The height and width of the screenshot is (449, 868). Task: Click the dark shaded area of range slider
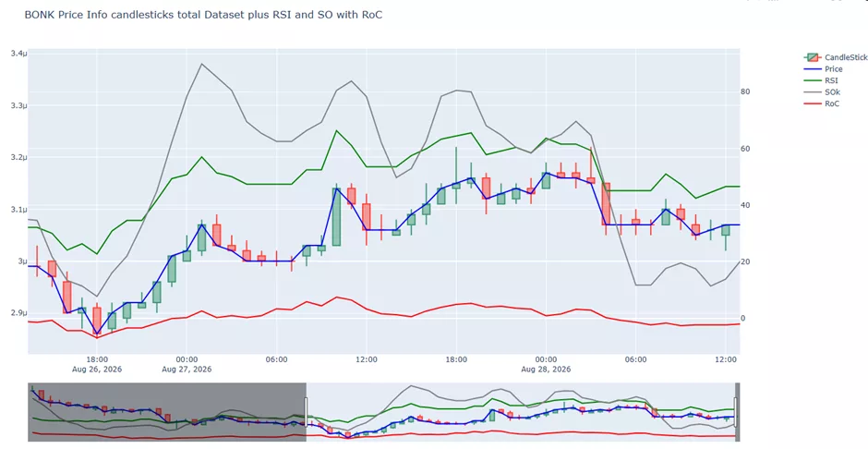coord(166,412)
